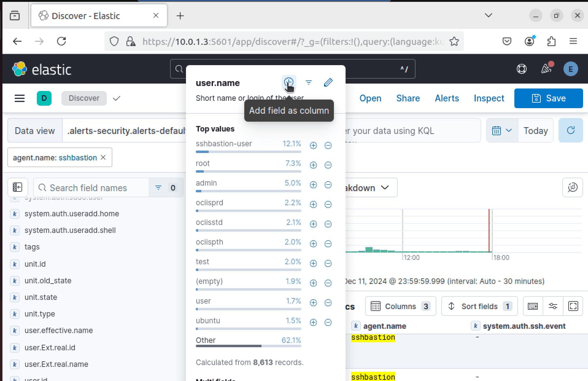The image size is (588, 381).
Task: Filter out test value
Action: [328, 263]
